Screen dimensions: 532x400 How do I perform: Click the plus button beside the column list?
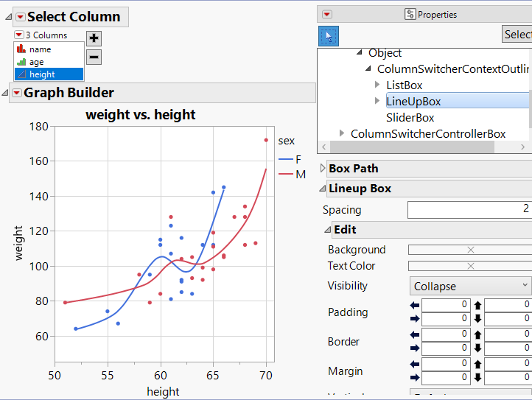(94, 39)
